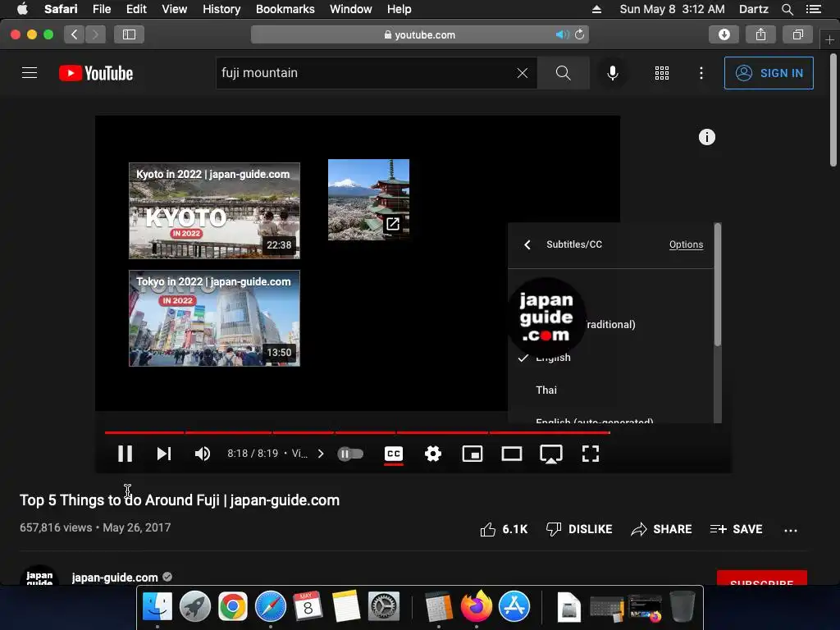Open Spotlight search in menu bar
This screenshot has height=630, width=840.
(x=787, y=9)
